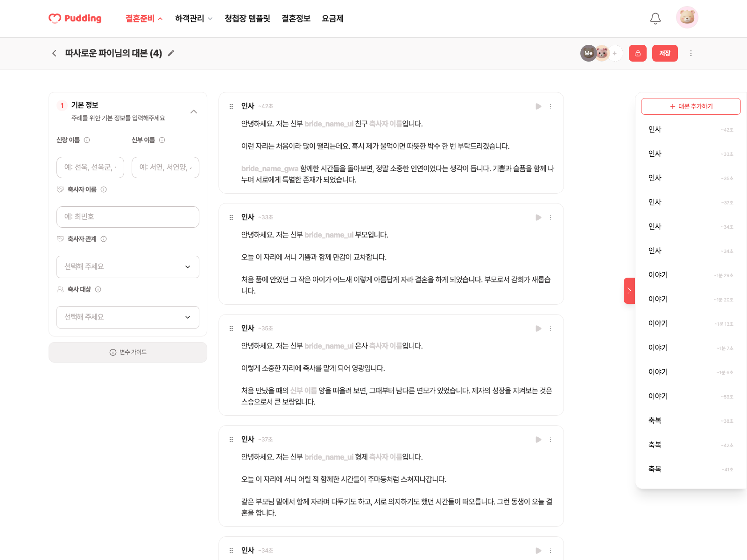Focus the 축사자 이름 input field
The height and width of the screenshot is (560, 747).
click(128, 217)
